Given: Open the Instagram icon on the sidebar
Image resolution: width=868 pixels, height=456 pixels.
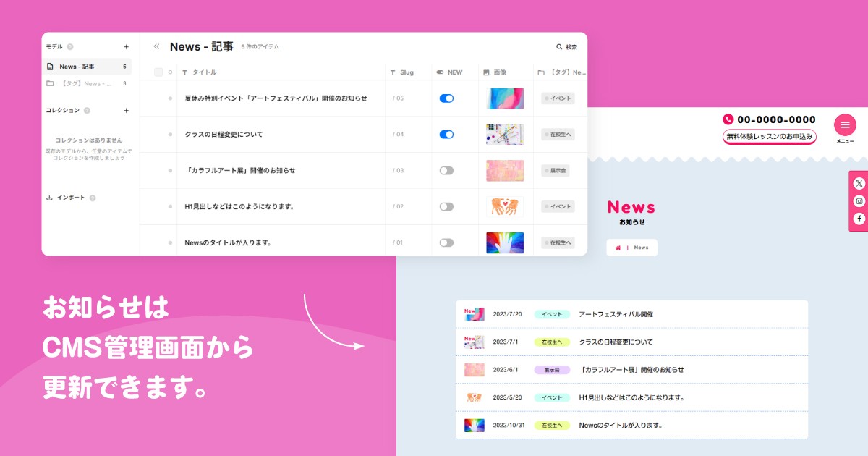Looking at the screenshot, I should (x=859, y=200).
